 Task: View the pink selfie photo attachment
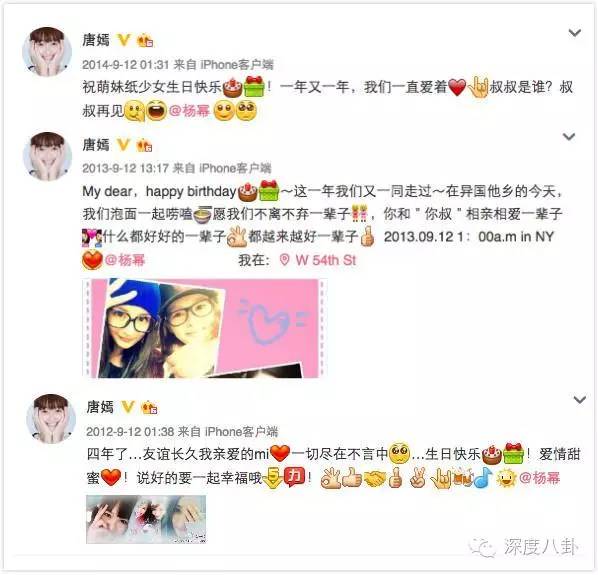pyautogui.click(x=204, y=328)
